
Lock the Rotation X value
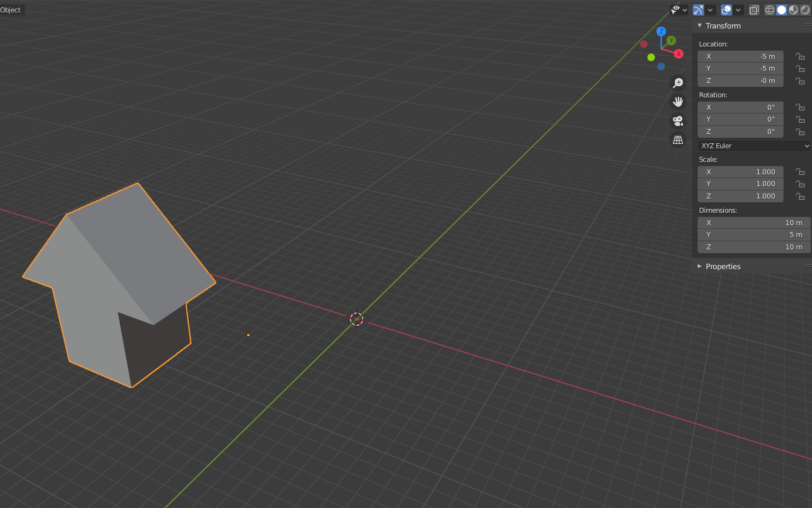800,107
